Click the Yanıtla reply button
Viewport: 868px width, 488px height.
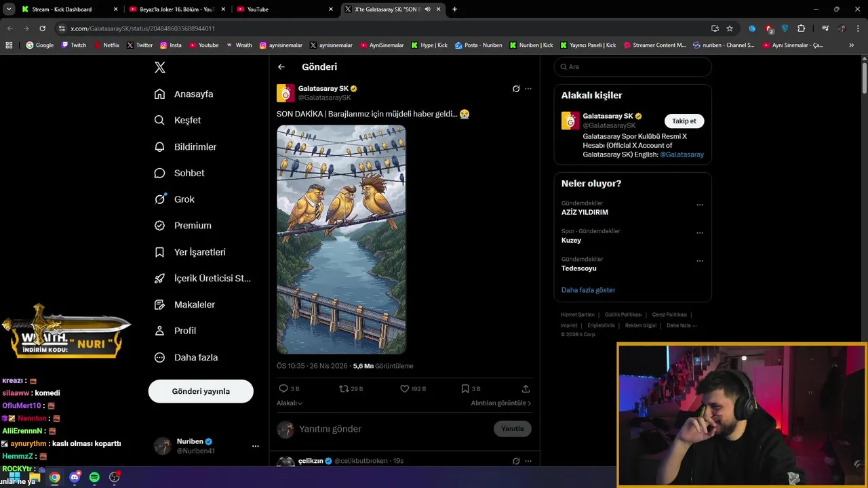pyautogui.click(x=513, y=428)
